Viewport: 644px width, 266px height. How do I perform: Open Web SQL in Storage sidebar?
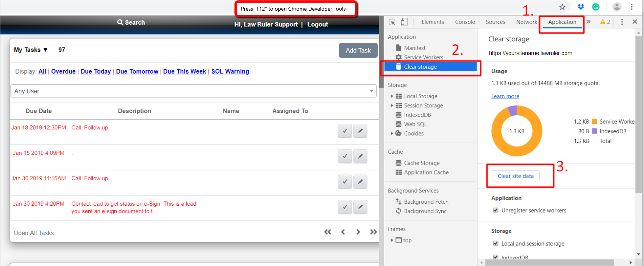click(415, 124)
